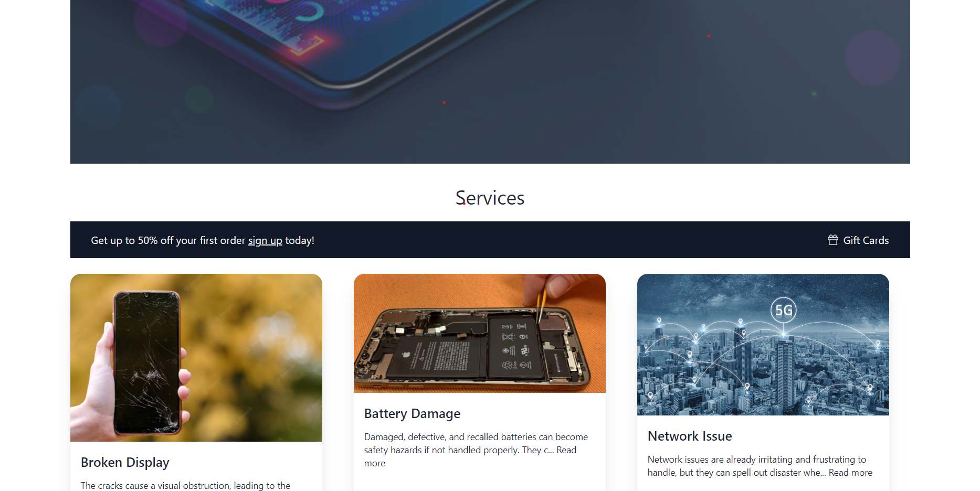This screenshot has width=980, height=491.
Task: Click the Network Issue title
Action: (x=690, y=436)
